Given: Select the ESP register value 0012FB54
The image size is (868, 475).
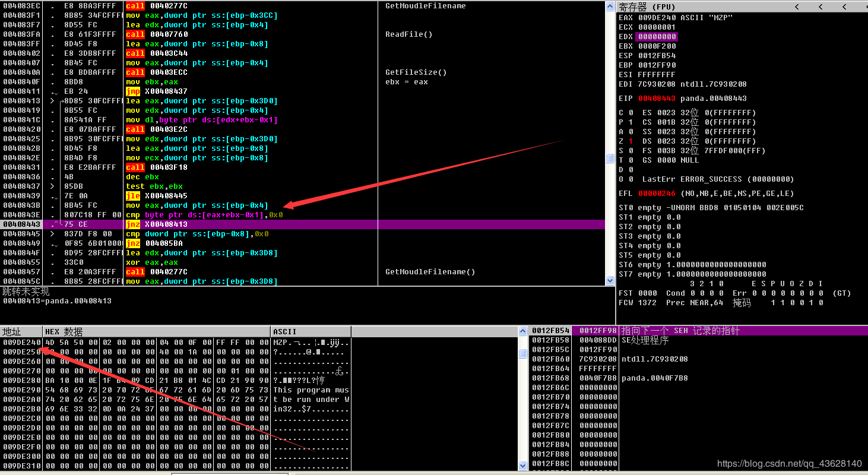Looking at the screenshot, I should tap(657, 56).
